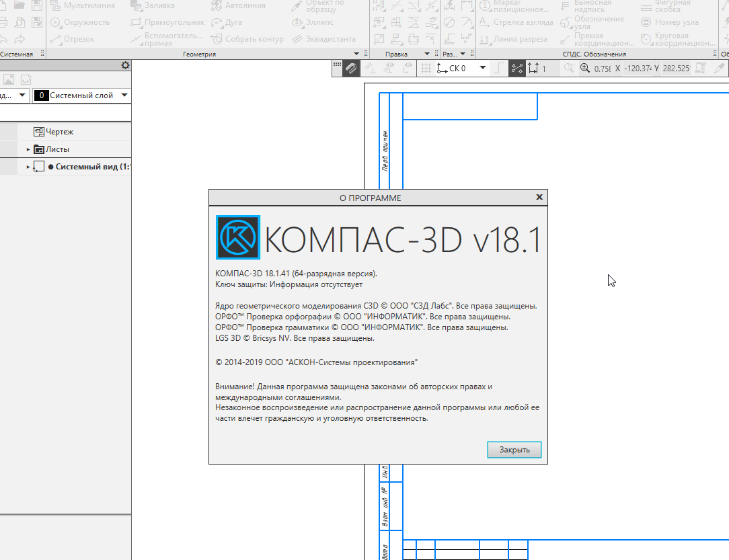Open the tree panel settings gear
The width and height of the screenshot is (729, 560).
[125, 65]
